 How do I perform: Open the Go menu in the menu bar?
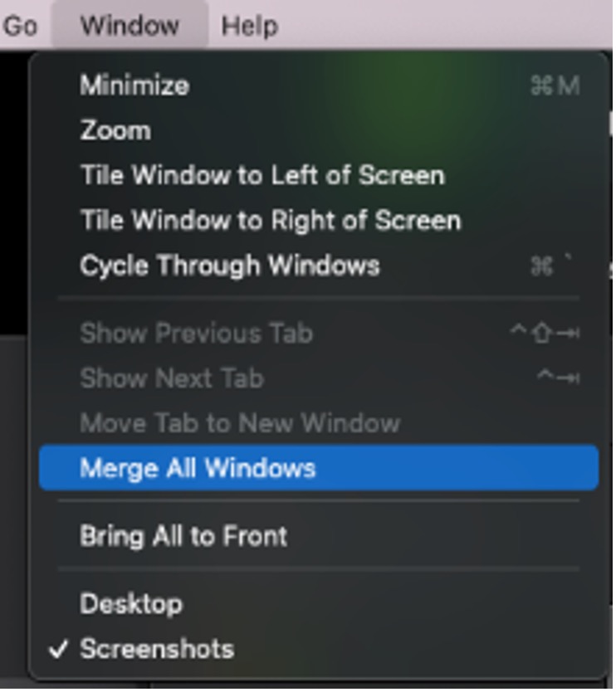[x=18, y=26]
